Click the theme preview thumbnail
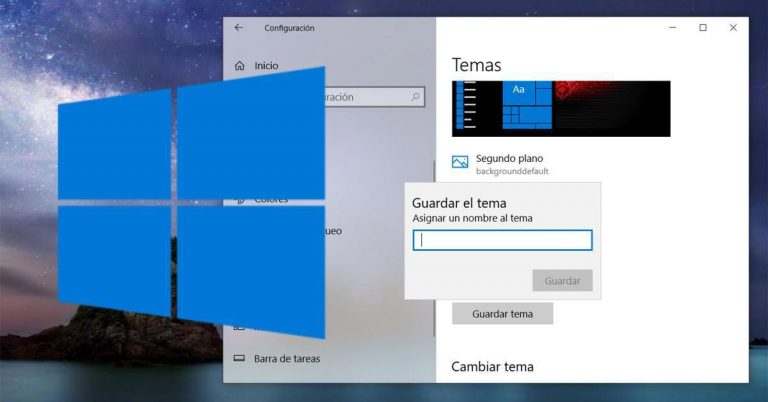 (561, 109)
